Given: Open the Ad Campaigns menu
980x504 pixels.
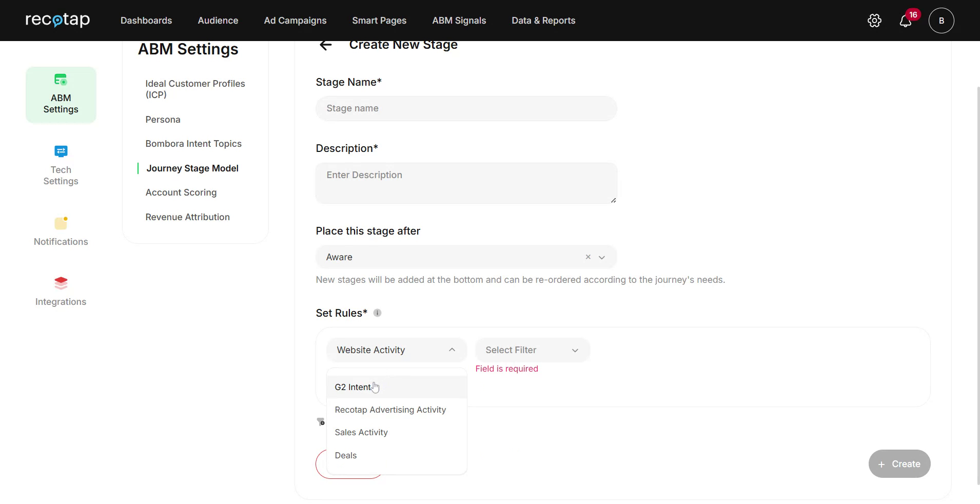Looking at the screenshot, I should [x=295, y=21].
